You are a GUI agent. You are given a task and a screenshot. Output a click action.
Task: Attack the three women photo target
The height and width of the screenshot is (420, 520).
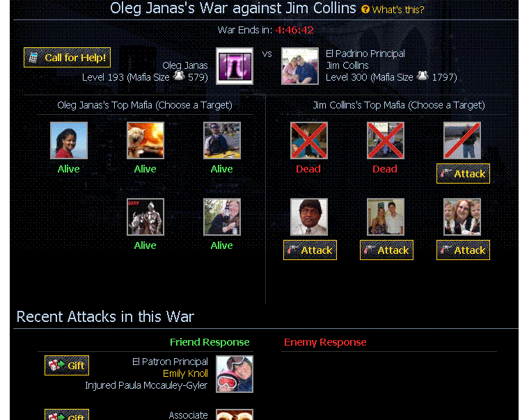(x=463, y=250)
